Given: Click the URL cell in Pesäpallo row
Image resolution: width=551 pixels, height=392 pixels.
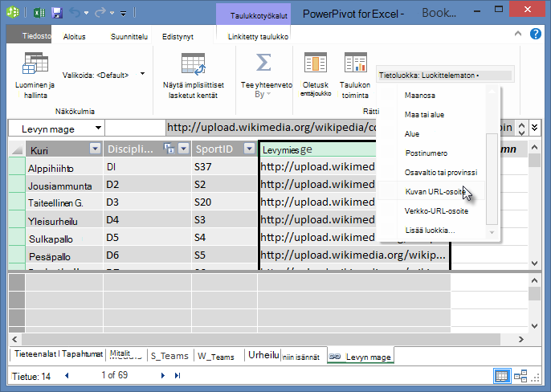Looking at the screenshot, I should point(354,255).
